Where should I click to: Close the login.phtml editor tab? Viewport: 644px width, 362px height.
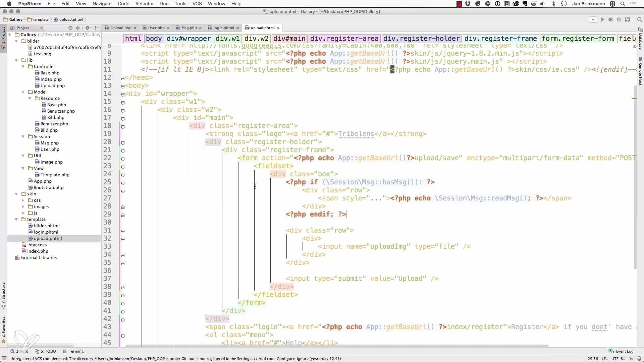pos(237,28)
